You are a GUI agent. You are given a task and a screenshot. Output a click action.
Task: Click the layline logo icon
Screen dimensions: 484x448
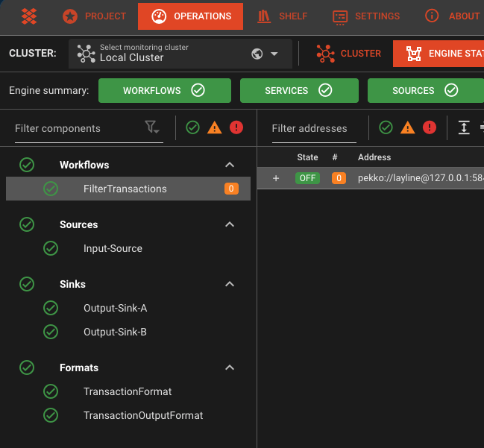[29, 16]
